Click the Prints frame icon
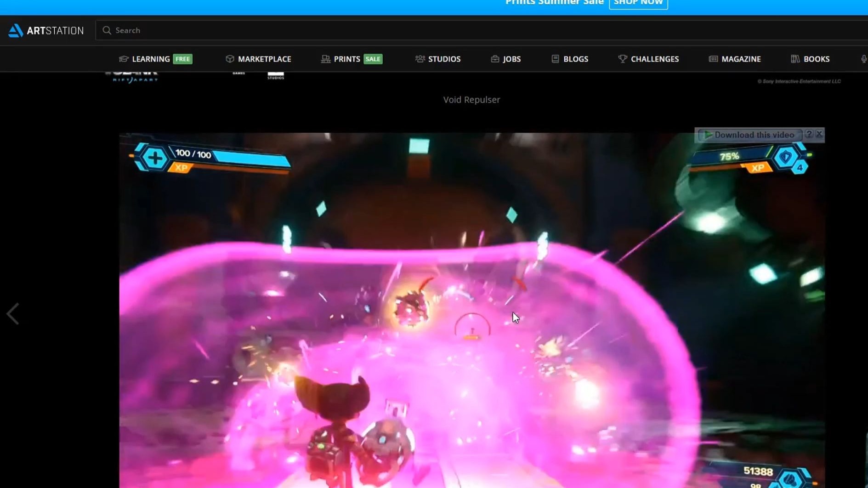 325,59
